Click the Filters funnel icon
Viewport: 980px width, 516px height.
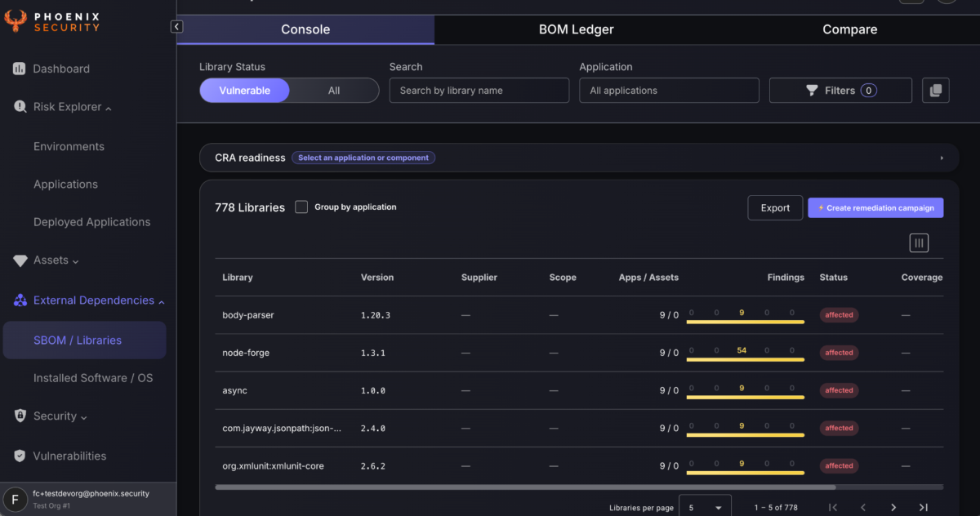[x=812, y=91]
